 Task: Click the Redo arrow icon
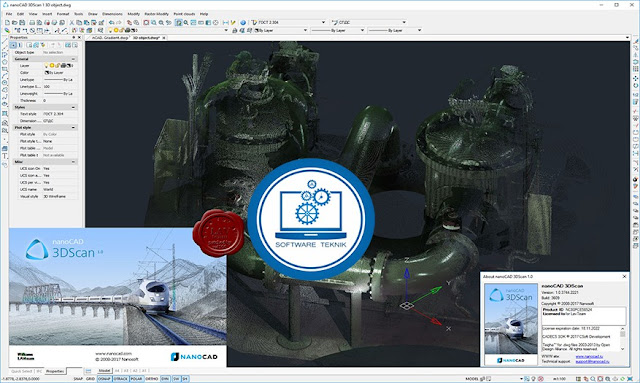click(x=119, y=22)
